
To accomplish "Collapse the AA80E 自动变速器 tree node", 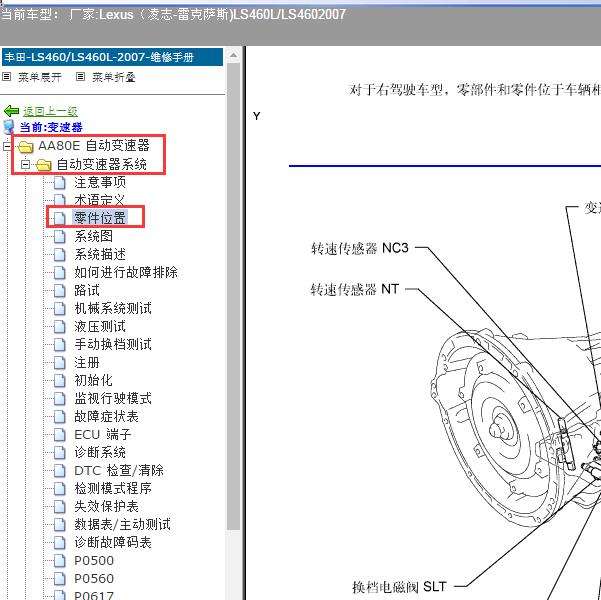I will point(7,146).
